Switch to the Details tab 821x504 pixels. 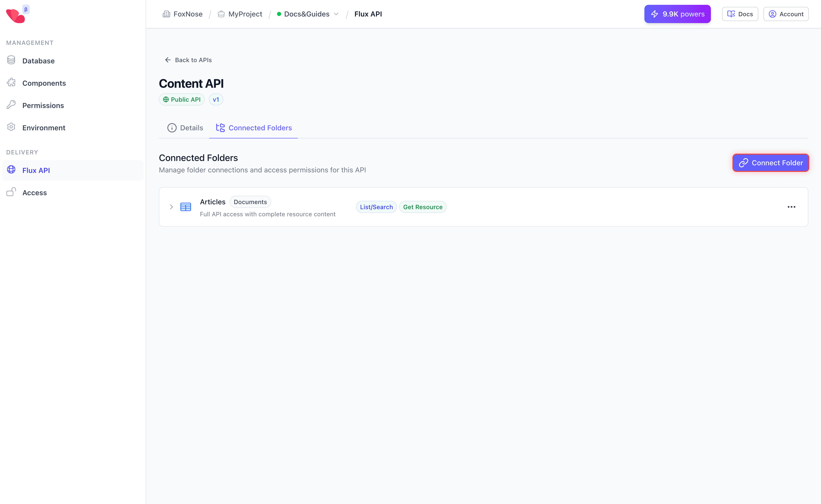click(185, 128)
